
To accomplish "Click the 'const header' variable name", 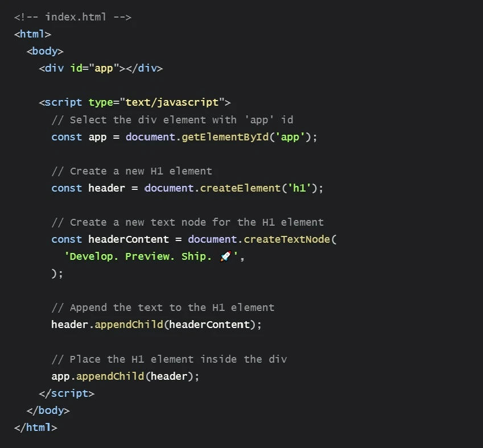I will tap(106, 188).
